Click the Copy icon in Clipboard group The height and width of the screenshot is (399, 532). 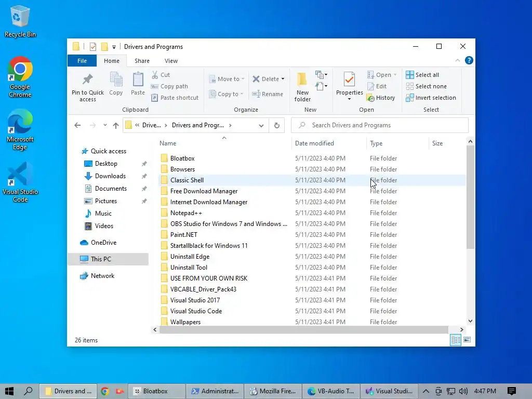[116, 79]
